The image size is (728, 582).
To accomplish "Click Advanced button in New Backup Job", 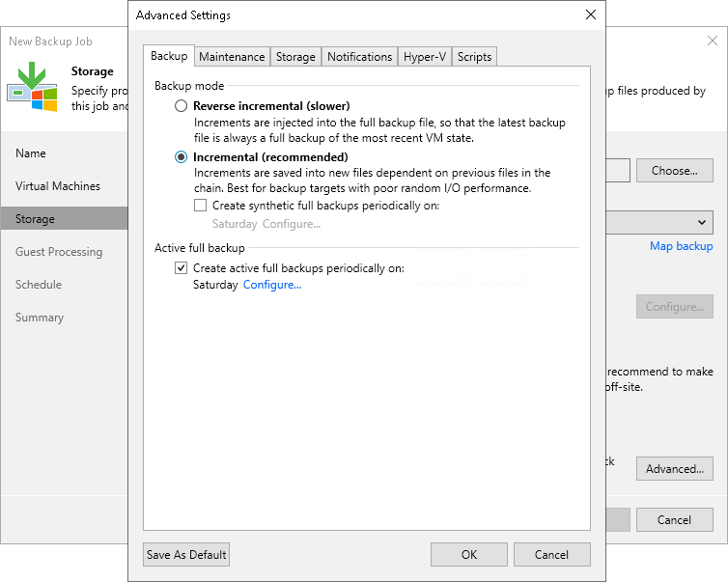I will point(675,469).
